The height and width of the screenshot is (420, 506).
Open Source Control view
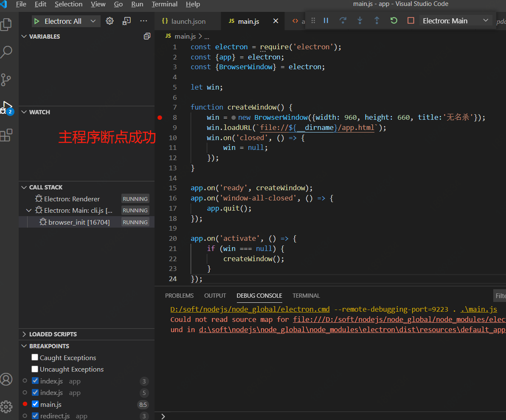6,80
